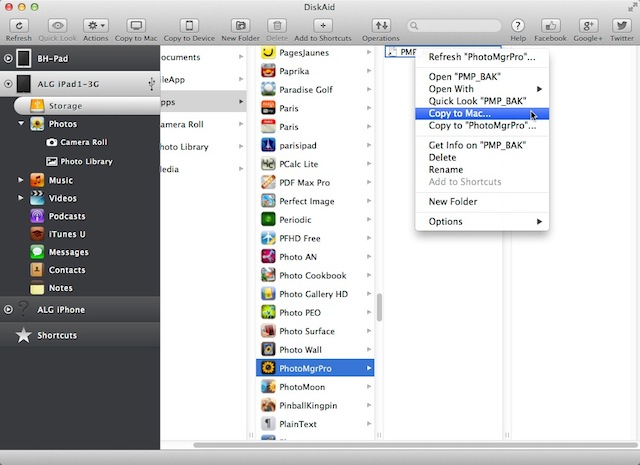Viewport: 640px width, 465px height.
Task: Choose New Folder from context menu
Action: click(x=482, y=201)
